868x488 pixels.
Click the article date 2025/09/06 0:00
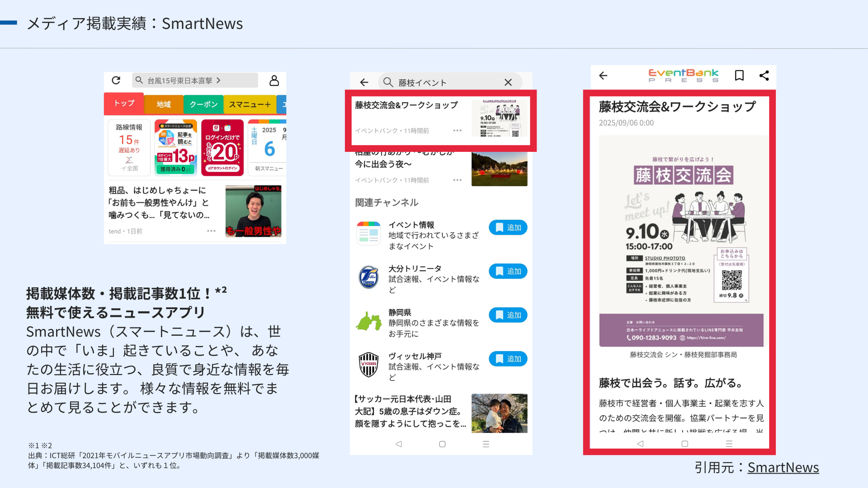point(626,123)
